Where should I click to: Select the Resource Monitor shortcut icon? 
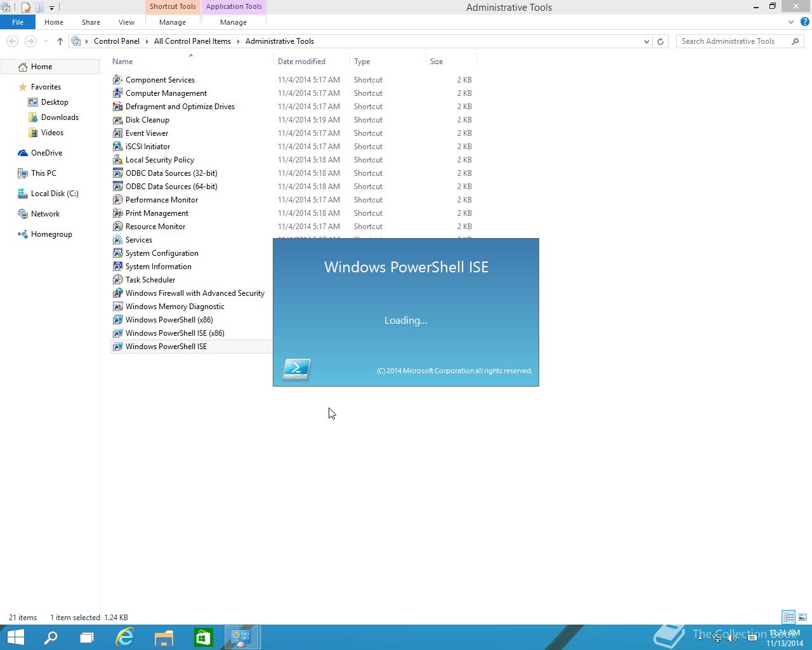[117, 227]
